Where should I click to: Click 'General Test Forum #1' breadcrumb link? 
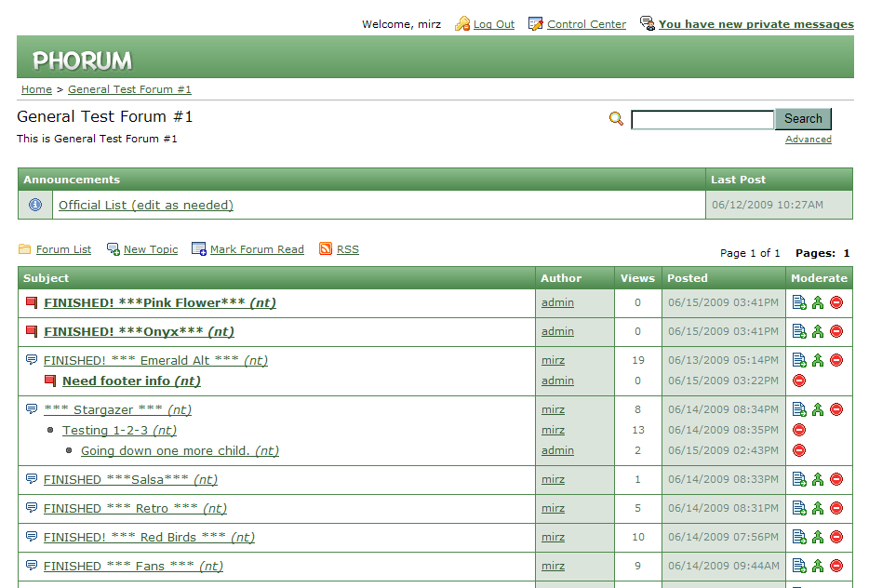click(x=129, y=89)
